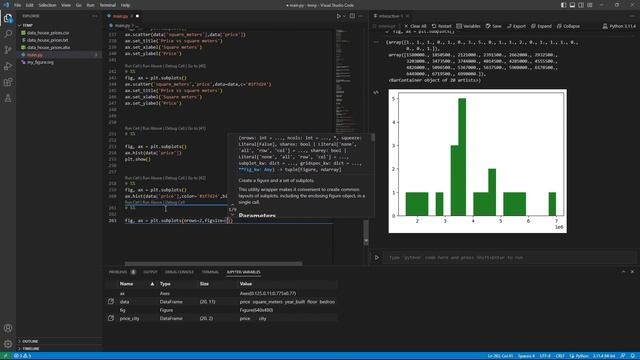Open Run and Debug view
The image size is (640, 360).
coord(8,66)
